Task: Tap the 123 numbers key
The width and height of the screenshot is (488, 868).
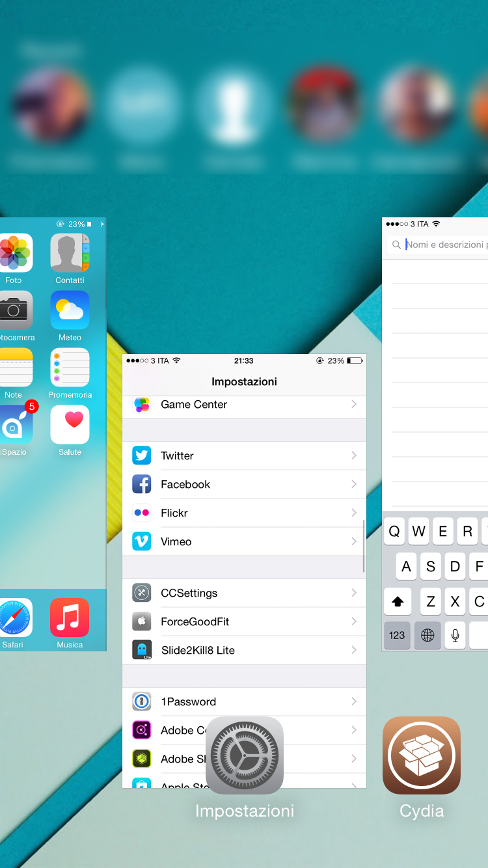Action: click(397, 636)
